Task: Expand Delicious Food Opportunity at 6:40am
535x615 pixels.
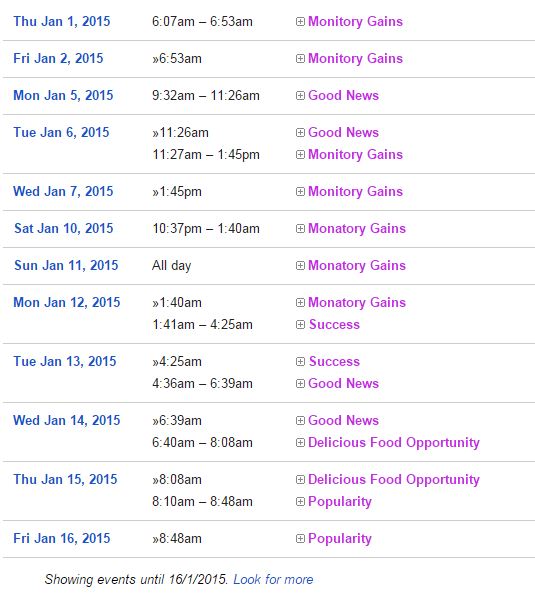Action: click(300, 443)
